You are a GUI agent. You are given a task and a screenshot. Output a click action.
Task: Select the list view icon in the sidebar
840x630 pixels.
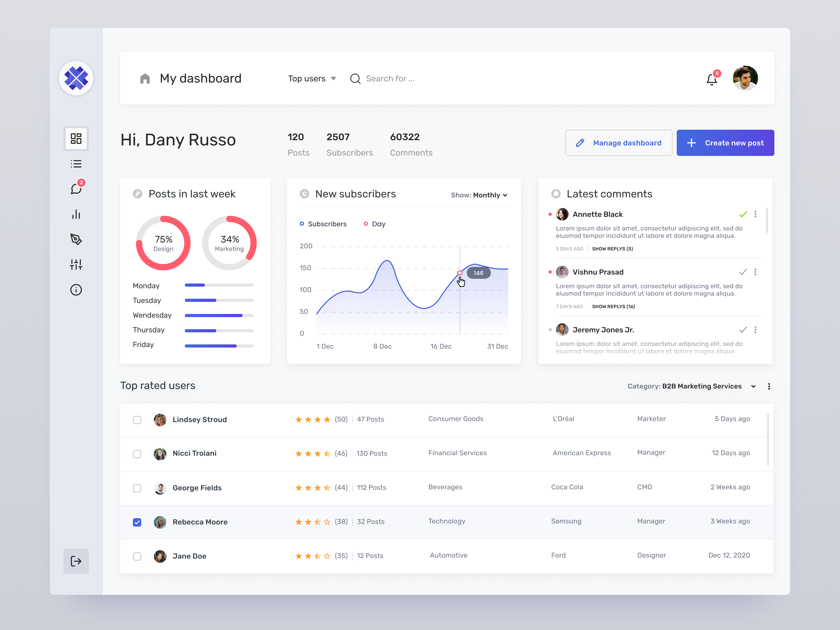coord(76,163)
